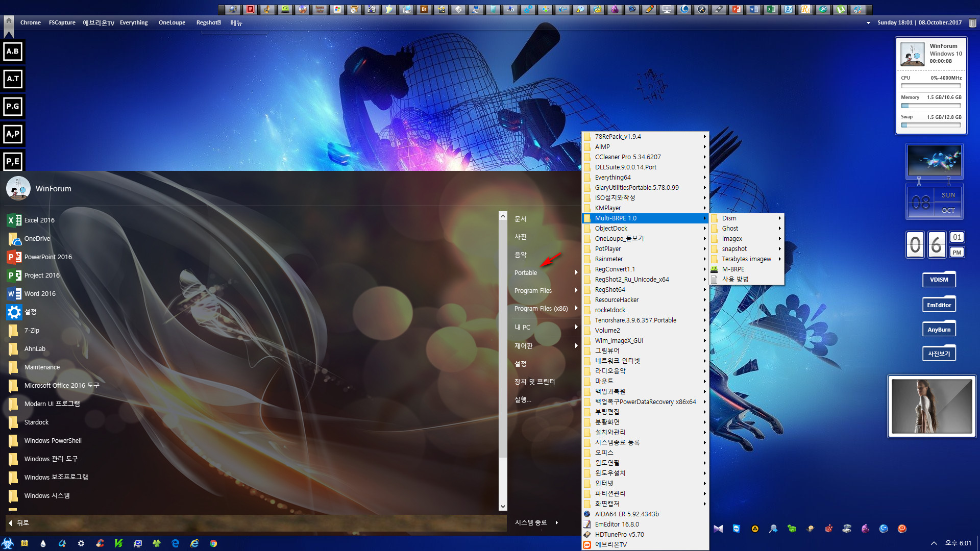Open OneDrive from the start menu

29,239
